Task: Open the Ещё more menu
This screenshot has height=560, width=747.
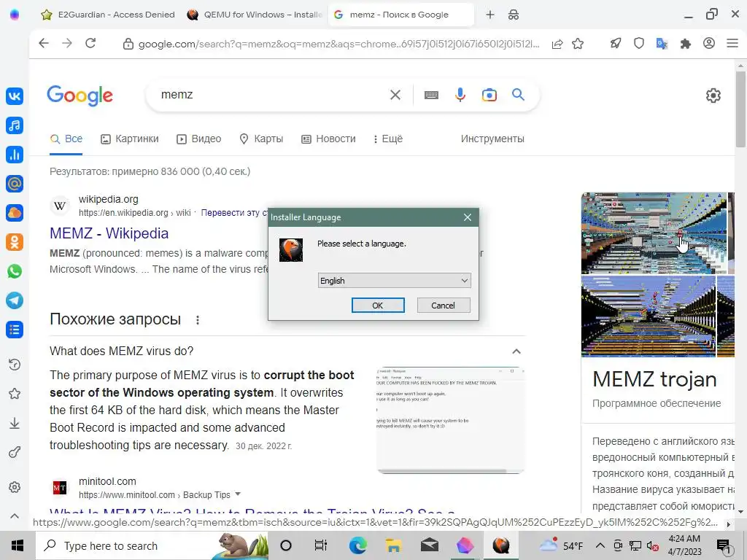Action: pos(388,139)
